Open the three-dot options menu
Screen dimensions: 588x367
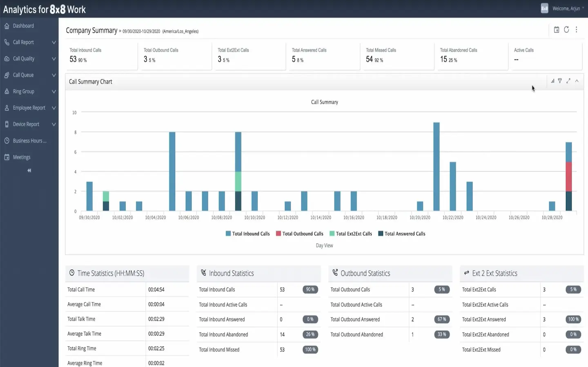(577, 29)
